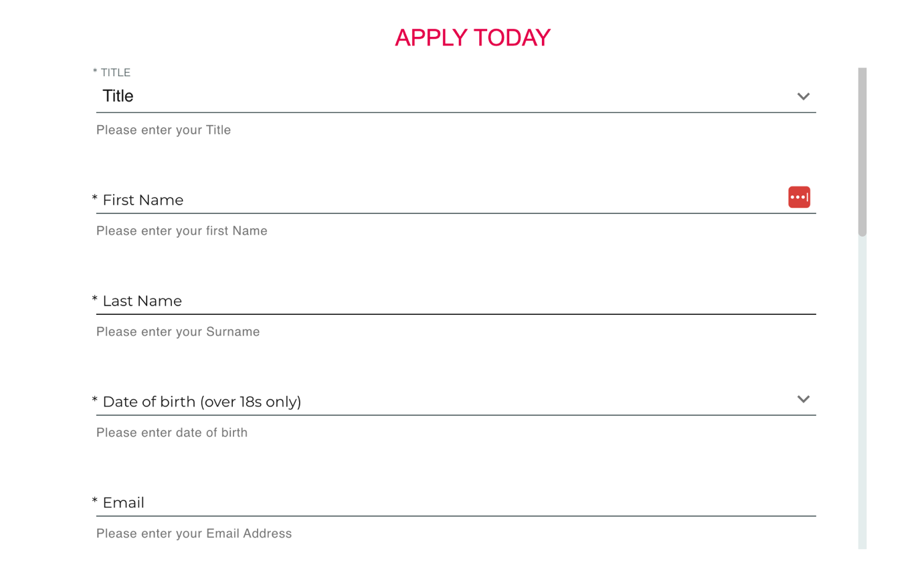Click the small * TITLE field label
Screen dimensions: 924x575
(x=112, y=72)
